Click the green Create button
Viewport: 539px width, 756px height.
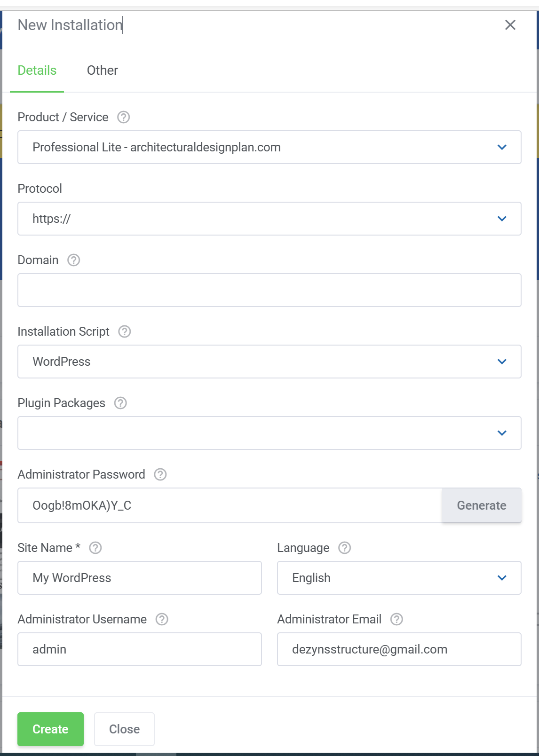(50, 729)
